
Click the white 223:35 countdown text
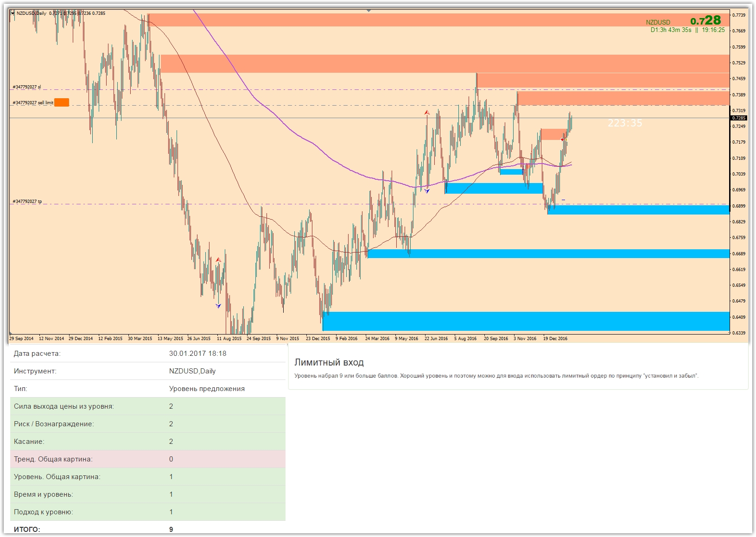(625, 123)
